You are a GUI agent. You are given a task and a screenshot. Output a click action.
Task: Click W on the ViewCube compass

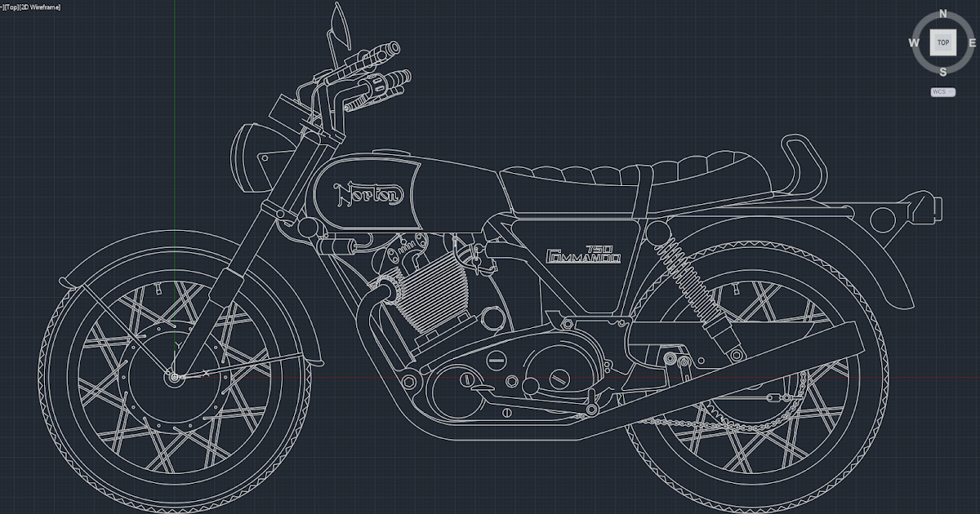pos(913,42)
